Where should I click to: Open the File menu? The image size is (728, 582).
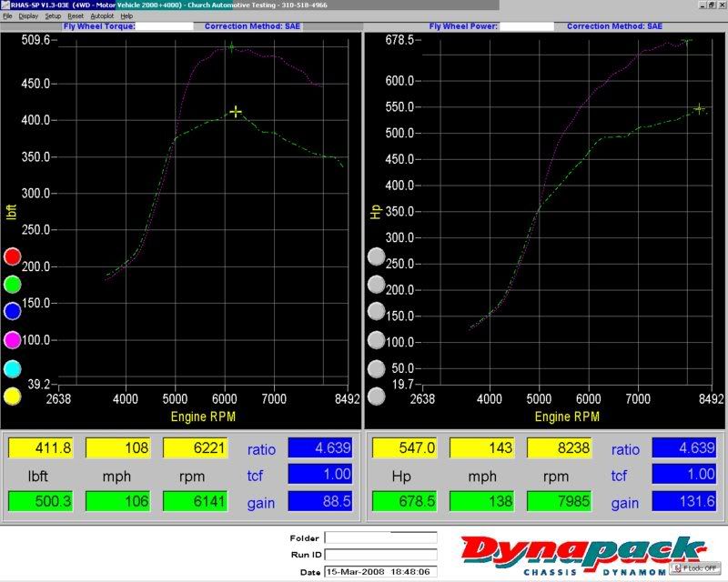tap(8, 16)
